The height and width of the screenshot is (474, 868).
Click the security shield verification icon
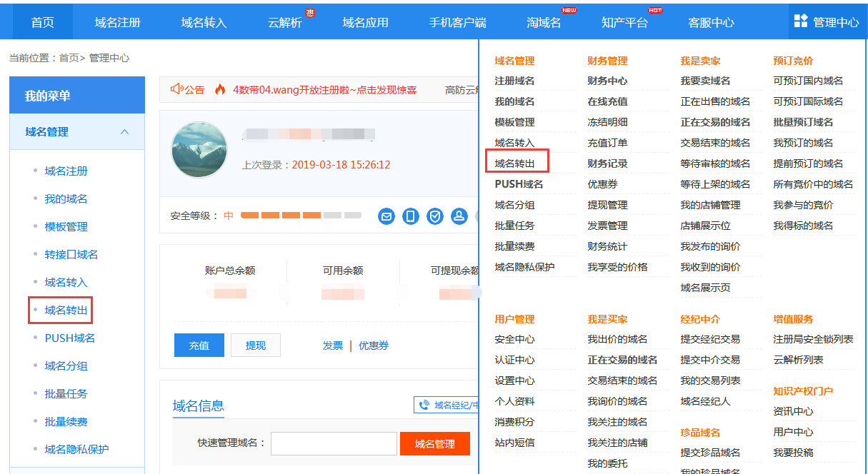(x=434, y=216)
